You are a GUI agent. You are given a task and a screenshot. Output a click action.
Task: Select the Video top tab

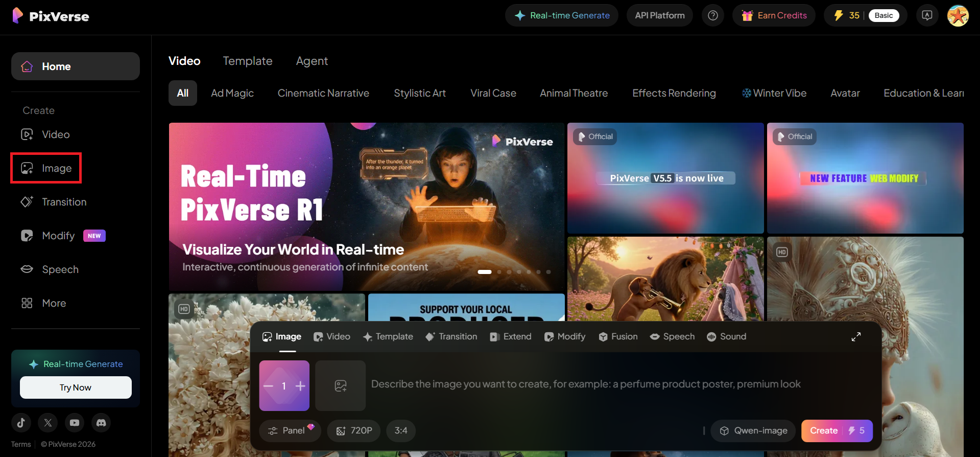coord(184,61)
